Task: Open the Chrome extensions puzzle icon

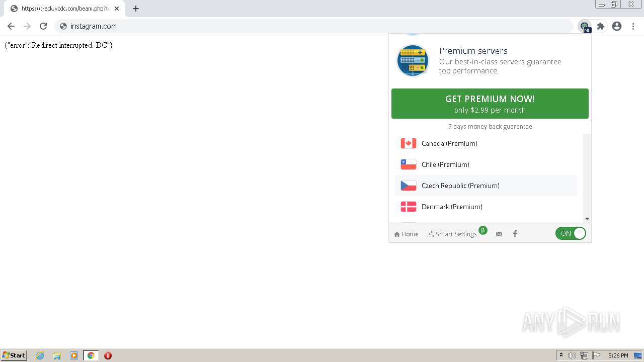Action: tap(601, 26)
